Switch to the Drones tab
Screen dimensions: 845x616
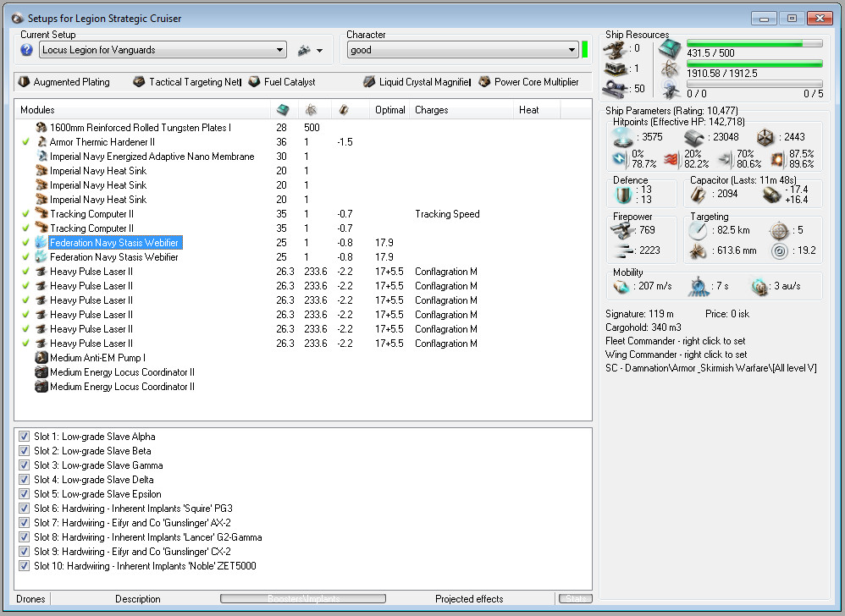pos(30,599)
